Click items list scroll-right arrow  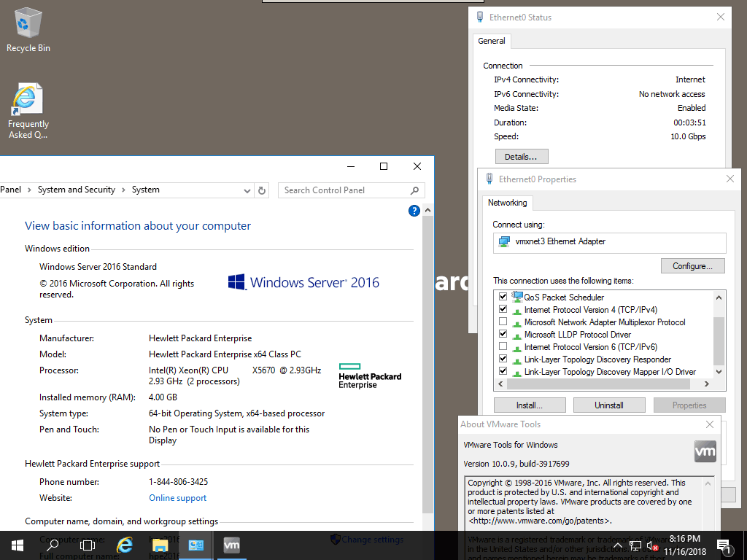(x=707, y=384)
